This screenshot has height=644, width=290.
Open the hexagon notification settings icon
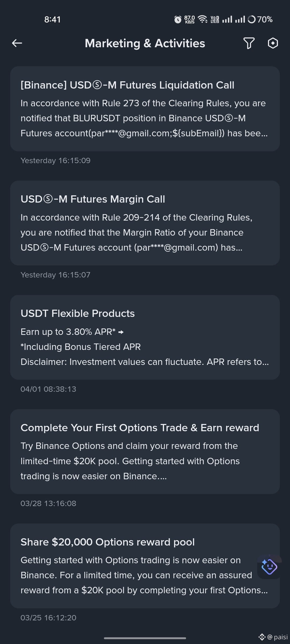273,43
